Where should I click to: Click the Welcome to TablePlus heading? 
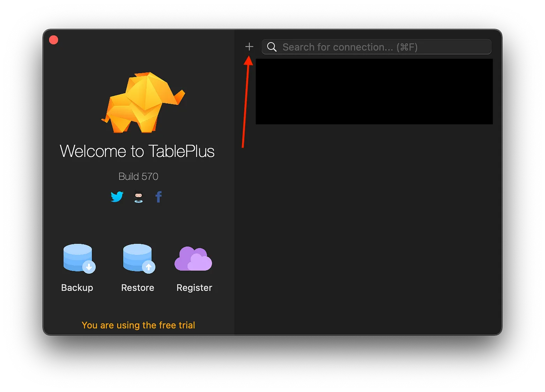(137, 151)
